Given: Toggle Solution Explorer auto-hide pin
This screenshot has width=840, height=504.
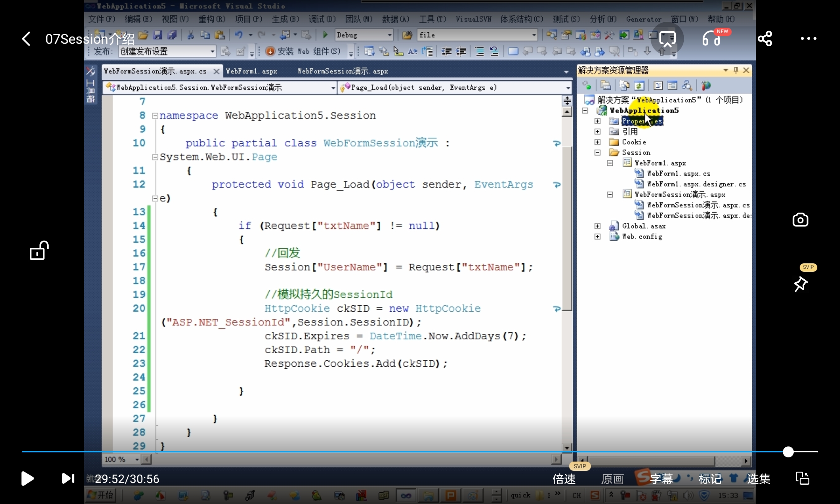Looking at the screenshot, I should (x=736, y=70).
